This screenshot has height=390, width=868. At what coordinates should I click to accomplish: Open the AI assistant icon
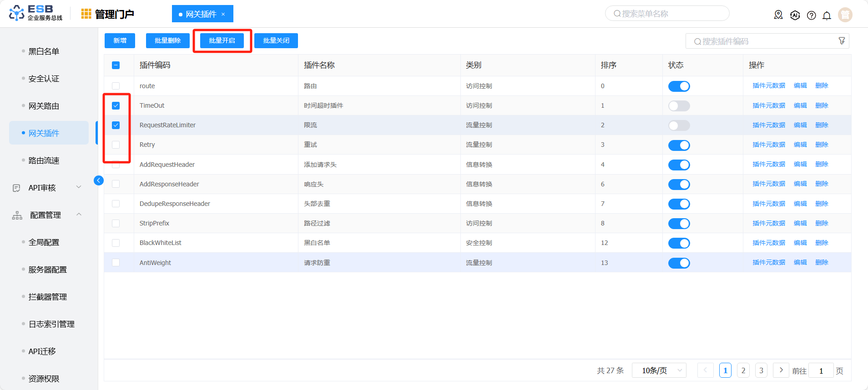click(795, 15)
